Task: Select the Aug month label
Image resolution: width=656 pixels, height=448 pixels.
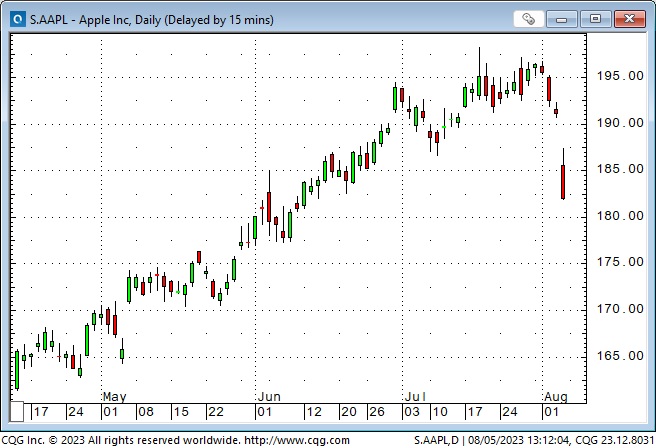Action: click(556, 396)
